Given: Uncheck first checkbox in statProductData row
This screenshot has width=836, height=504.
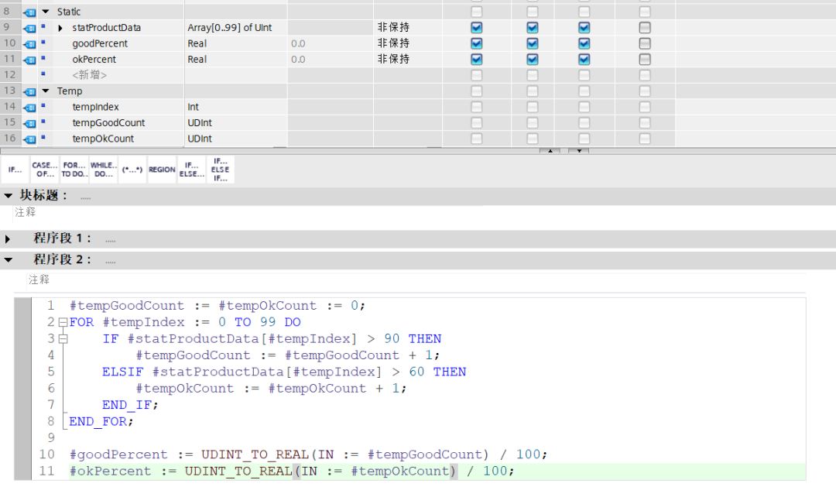Looking at the screenshot, I should pos(476,27).
